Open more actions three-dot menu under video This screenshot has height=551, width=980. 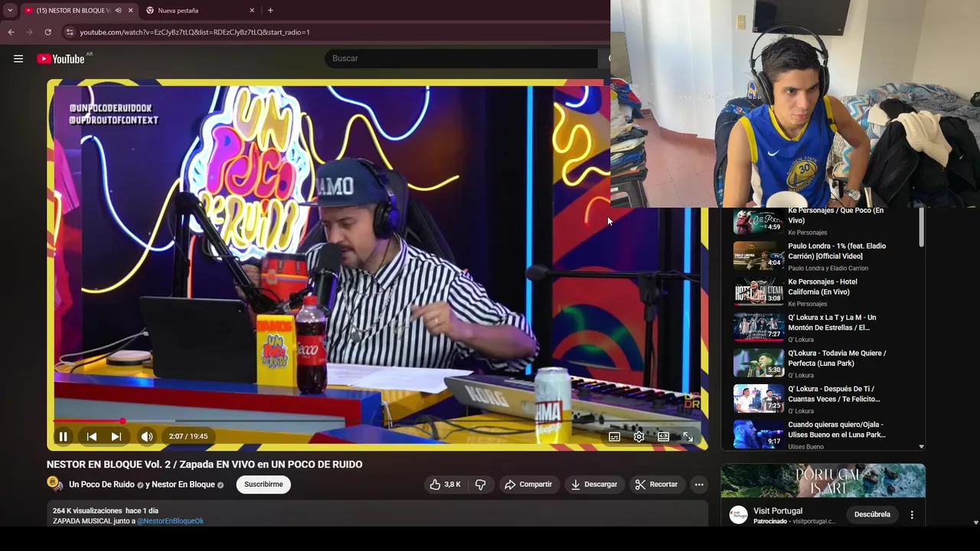pyautogui.click(x=698, y=484)
